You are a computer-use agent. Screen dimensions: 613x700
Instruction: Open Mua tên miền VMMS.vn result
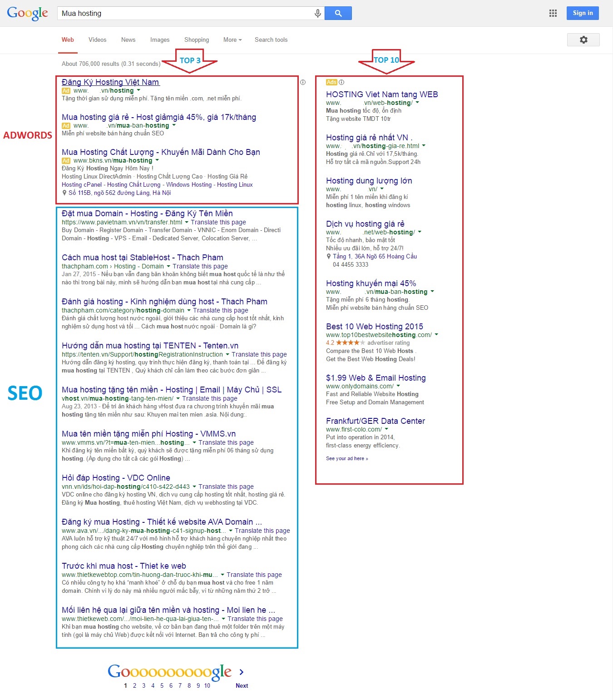coord(148,434)
